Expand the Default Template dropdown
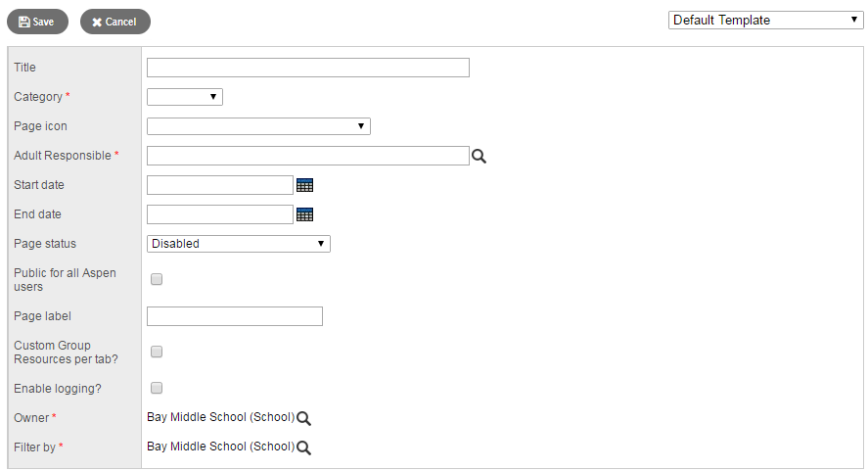The width and height of the screenshot is (868, 471). click(765, 20)
